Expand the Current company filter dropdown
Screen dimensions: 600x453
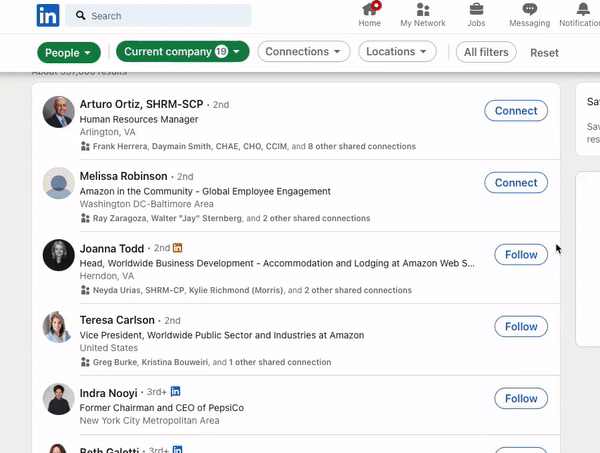click(183, 51)
